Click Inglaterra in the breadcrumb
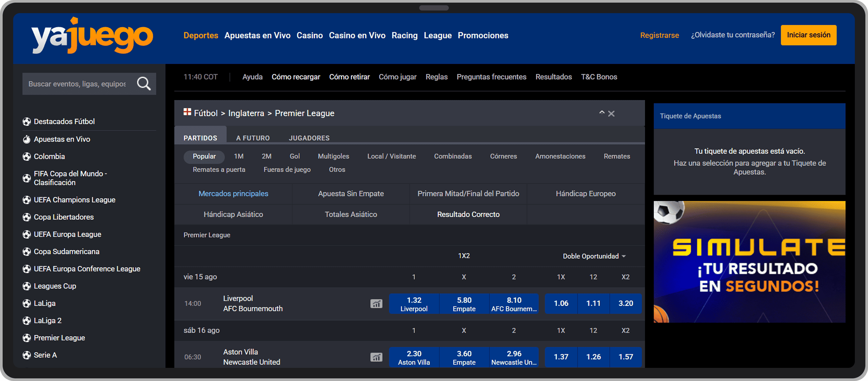This screenshot has height=381, width=868. [x=246, y=113]
